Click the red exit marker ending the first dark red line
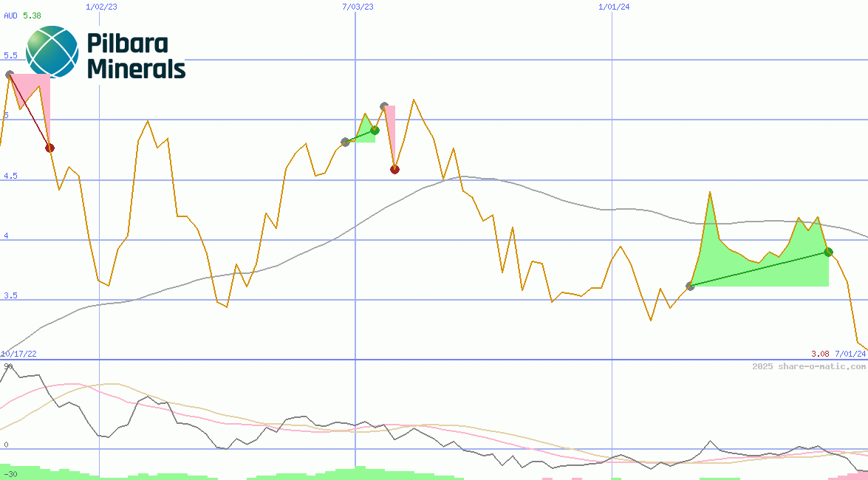This screenshot has height=480, width=868. pyautogui.click(x=49, y=148)
